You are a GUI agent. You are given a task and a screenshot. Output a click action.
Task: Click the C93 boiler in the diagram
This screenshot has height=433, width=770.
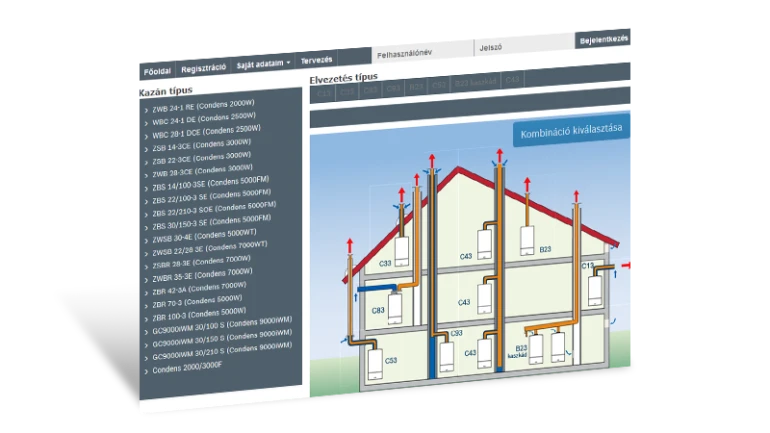446,357
